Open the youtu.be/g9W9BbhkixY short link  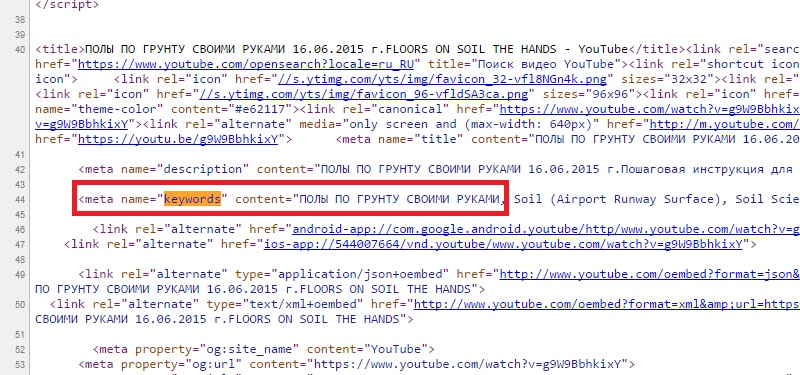pyautogui.click(x=178, y=139)
